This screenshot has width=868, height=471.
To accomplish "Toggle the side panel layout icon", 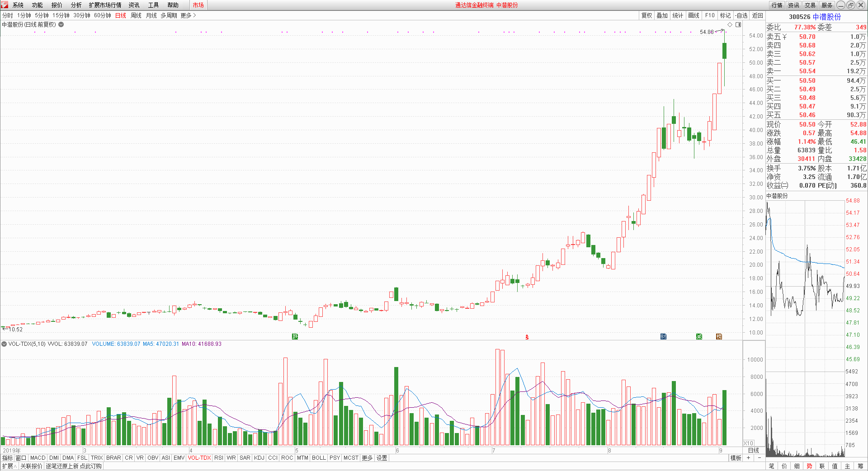I will point(738,24).
